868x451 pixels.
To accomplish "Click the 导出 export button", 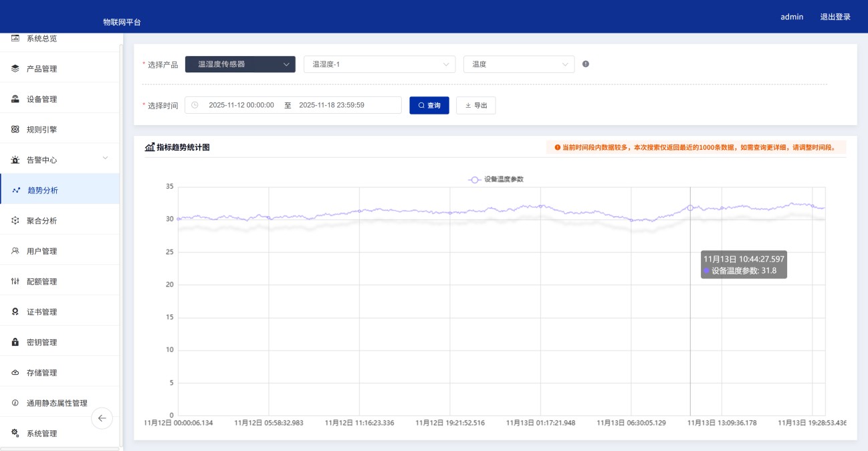I will pyautogui.click(x=475, y=105).
